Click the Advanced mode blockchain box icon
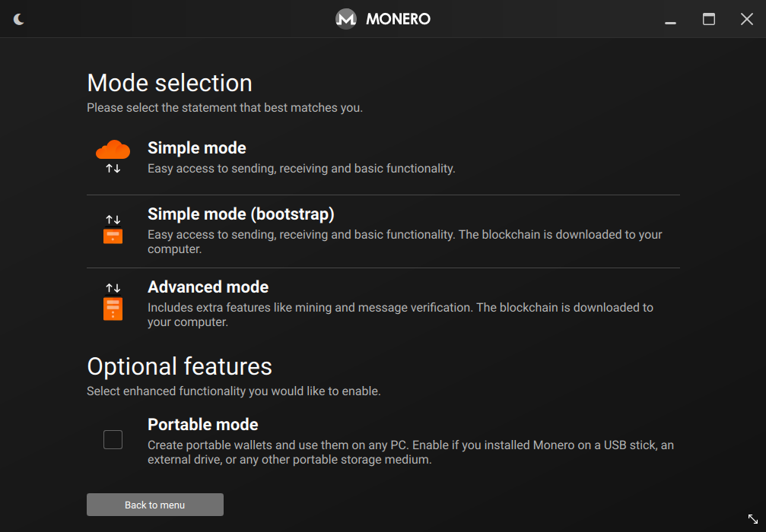This screenshot has height=532, width=766. [113, 309]
